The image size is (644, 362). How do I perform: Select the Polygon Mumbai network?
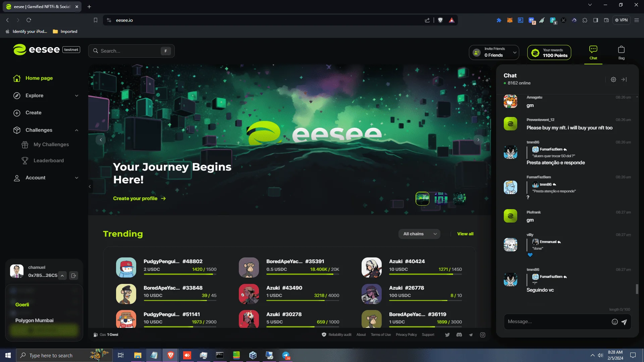(x=34, y=320)
